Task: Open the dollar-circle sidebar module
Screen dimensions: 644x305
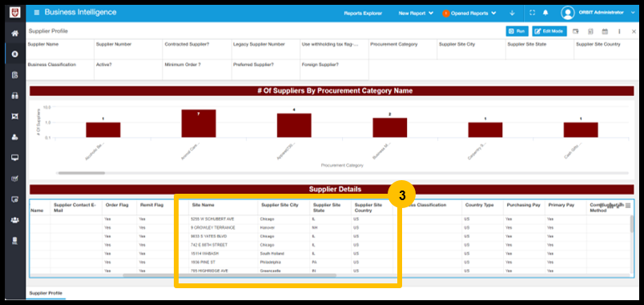Action: click(14, 54)
